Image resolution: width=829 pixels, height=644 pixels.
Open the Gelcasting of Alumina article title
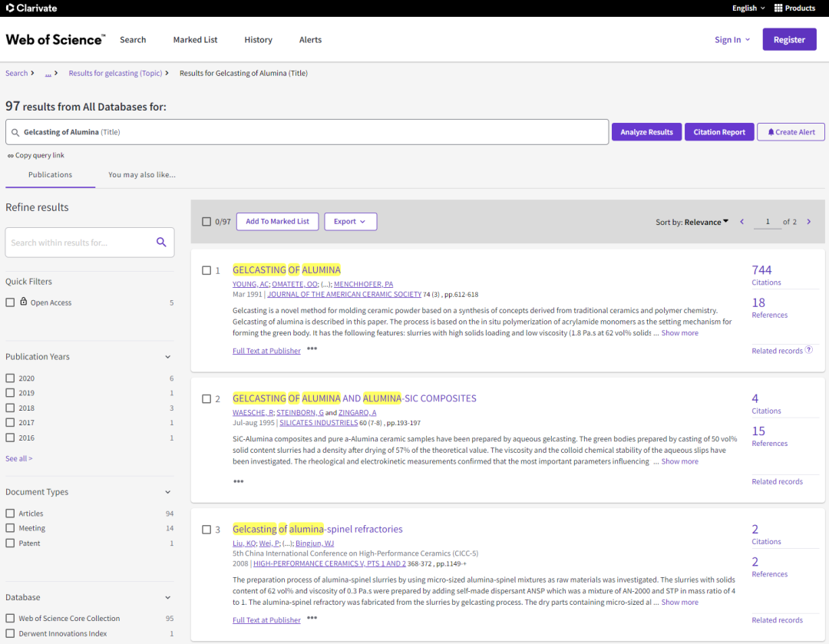pos(286,270)
